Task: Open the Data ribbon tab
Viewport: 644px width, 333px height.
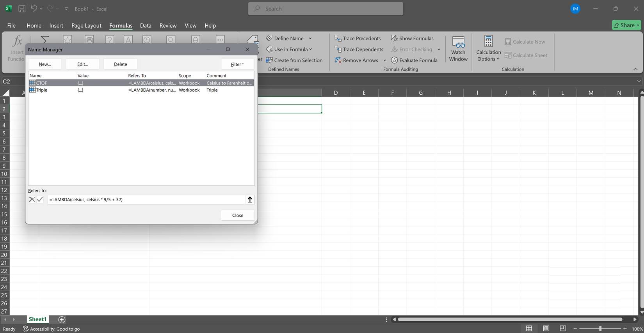Action: (146, 25)
